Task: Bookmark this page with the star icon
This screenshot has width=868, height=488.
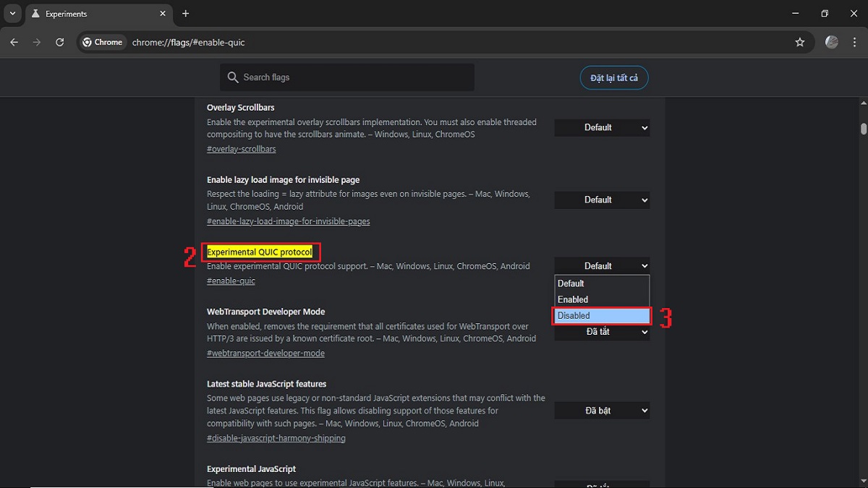Action: [800, 43]
